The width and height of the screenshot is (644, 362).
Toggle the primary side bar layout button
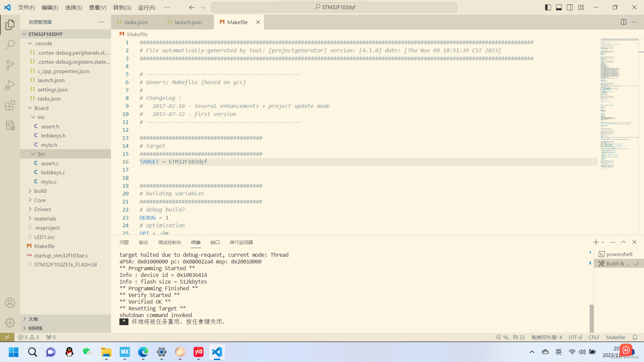548,7
